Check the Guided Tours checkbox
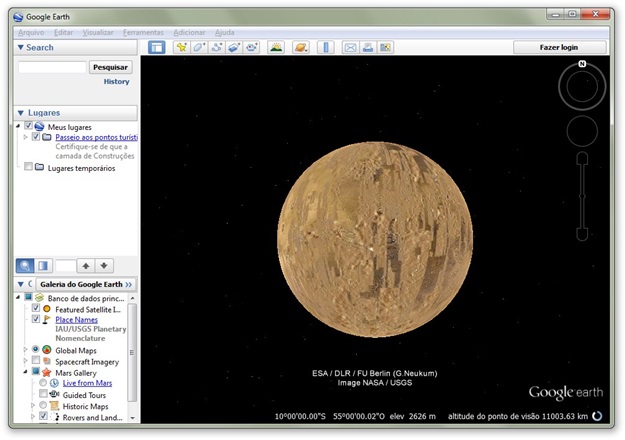Screen dimensions: 625x440 pyautogui.click(x=43, y=394)
